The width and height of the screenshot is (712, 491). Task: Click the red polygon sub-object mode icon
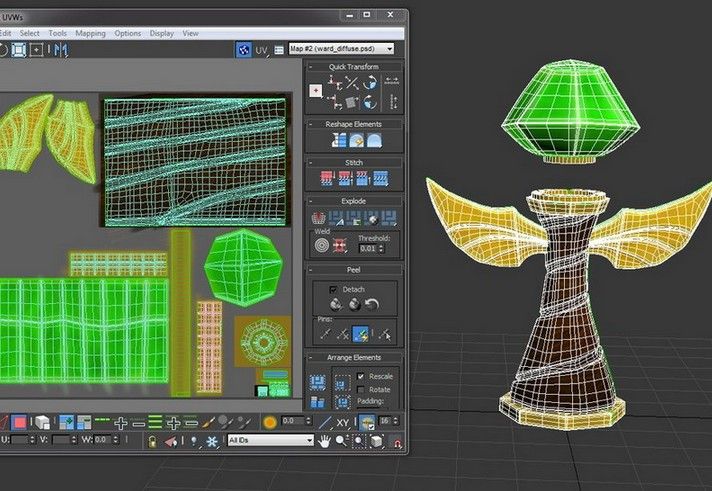(x=18, y=423)
